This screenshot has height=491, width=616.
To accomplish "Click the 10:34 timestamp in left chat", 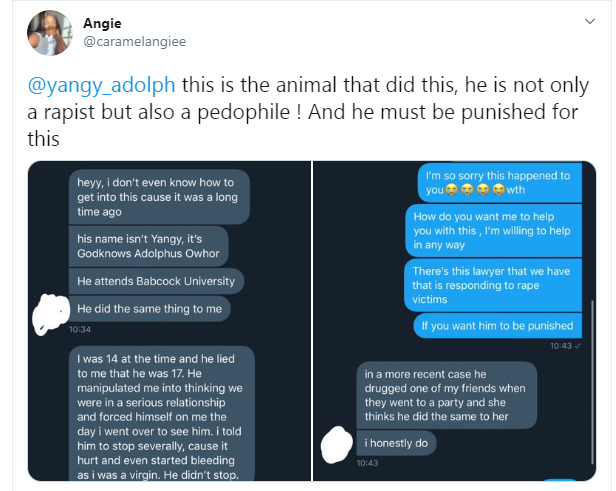I will [82, 329].
